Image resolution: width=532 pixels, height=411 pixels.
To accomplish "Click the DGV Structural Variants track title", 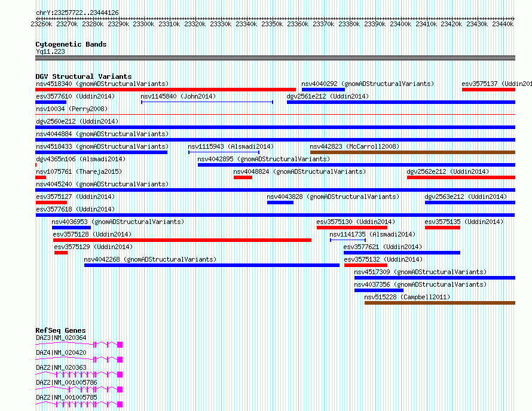I will 84,76.
